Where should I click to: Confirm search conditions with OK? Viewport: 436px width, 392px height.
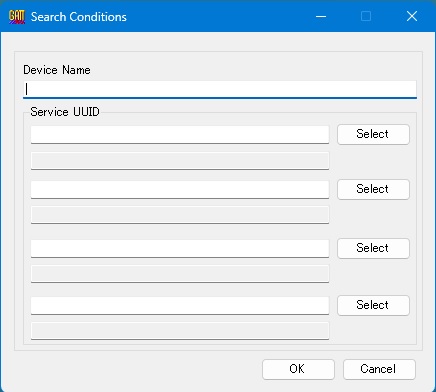[x=298, y=369]
